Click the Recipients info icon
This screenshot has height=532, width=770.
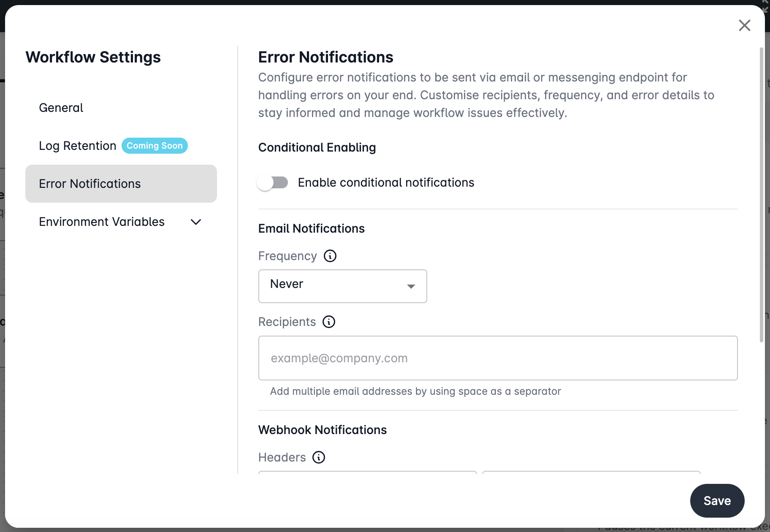click(x=329, y=322)
